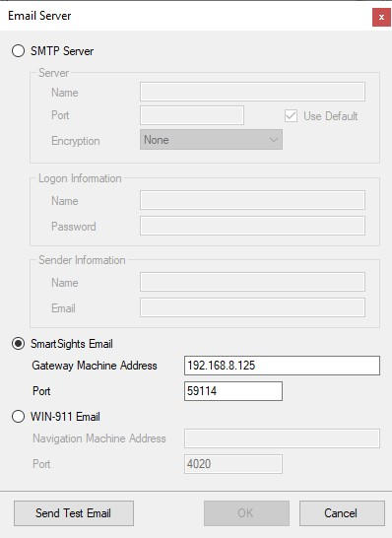Select the SMTP Server radio button

click(x=18, y=51)
